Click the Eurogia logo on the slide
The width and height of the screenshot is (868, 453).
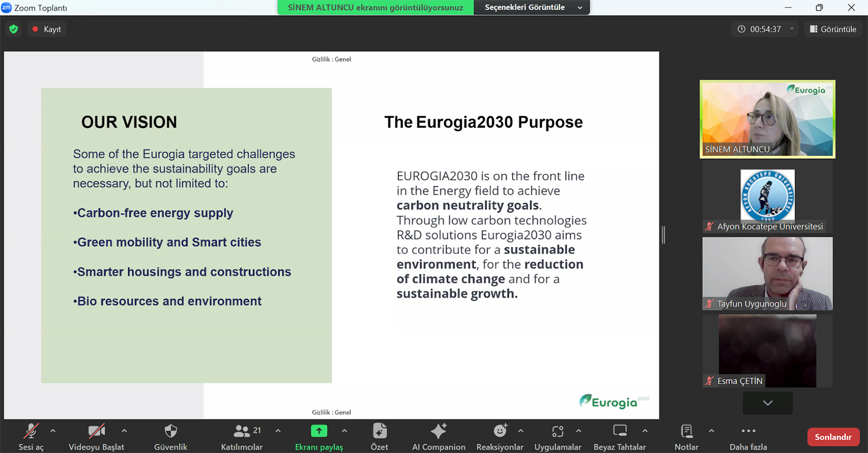point(614,401)
